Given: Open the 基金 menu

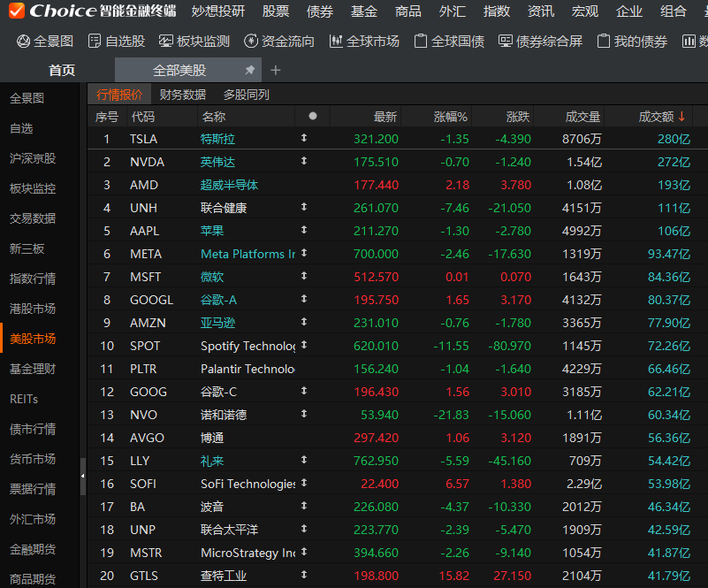Looking at the screenshot, I should pyautogui.click(x=364, y=11).
